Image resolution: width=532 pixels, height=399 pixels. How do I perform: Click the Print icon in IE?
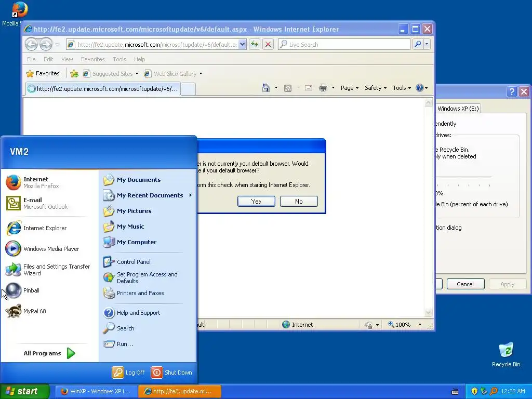(x=323, y=88)
